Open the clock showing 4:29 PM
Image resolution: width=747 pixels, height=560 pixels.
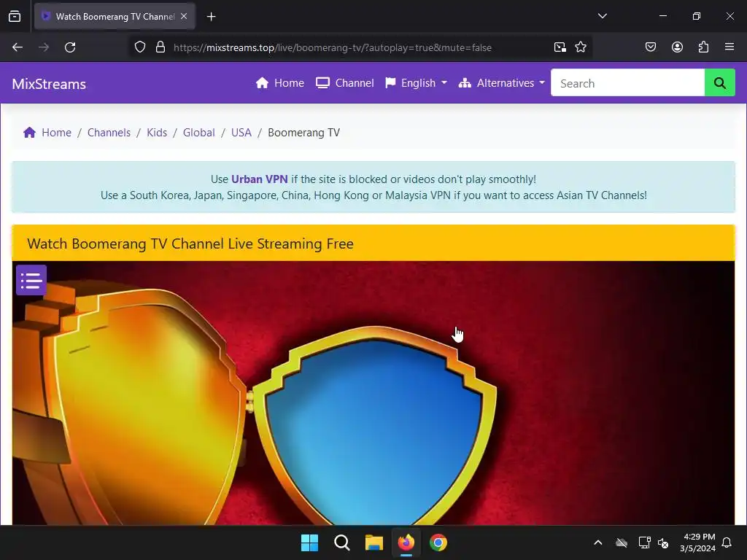click(697, 542)
